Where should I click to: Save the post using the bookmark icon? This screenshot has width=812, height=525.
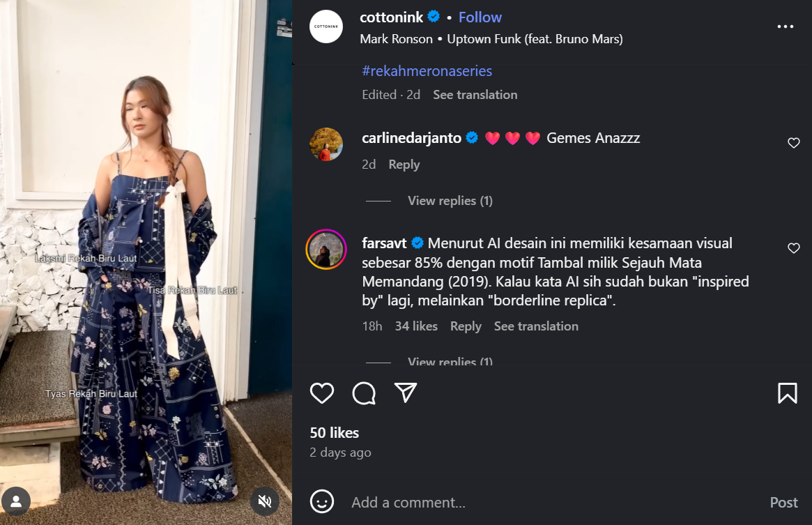pos(788,393)
